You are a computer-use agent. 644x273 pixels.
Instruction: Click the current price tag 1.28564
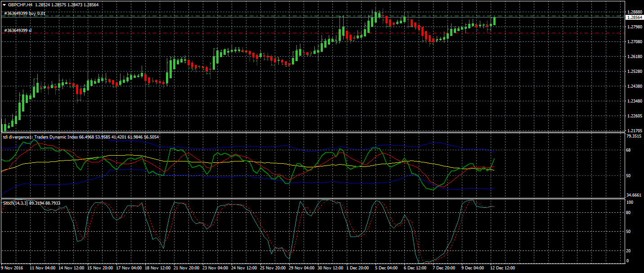click(633, 17)
